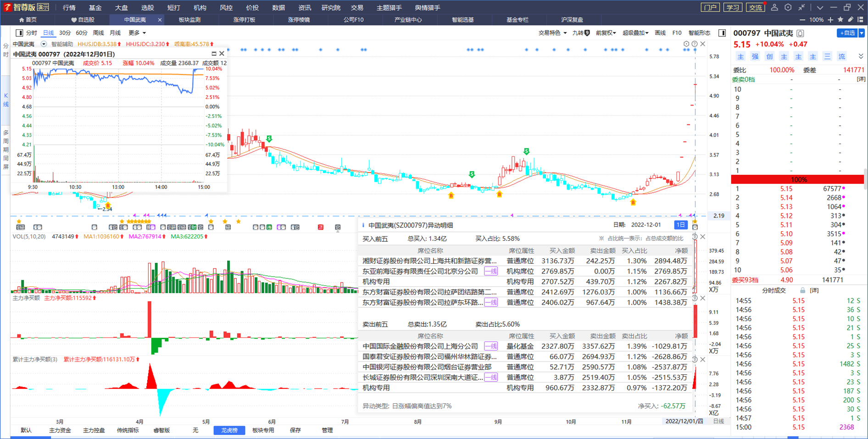Open the help question-mark icon above the K-line chart
The height and width of the screenshot is (439, 868).
695,44
